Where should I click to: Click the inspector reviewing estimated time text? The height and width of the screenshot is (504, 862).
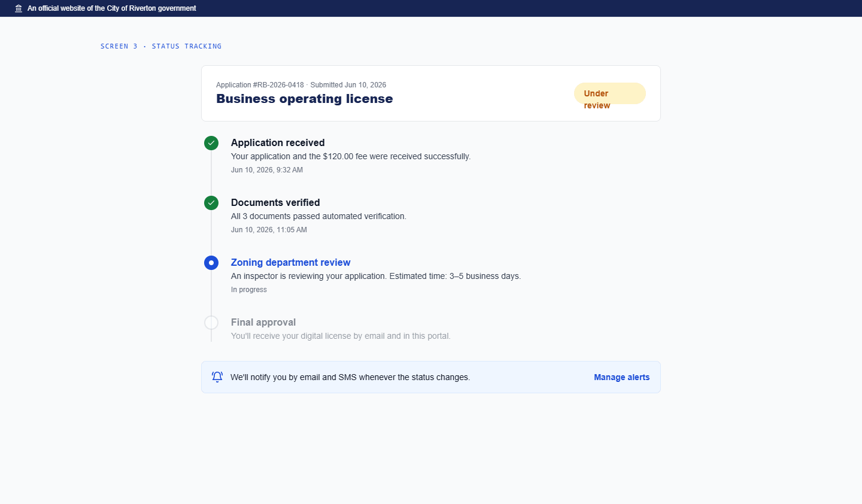click(376, 276)
